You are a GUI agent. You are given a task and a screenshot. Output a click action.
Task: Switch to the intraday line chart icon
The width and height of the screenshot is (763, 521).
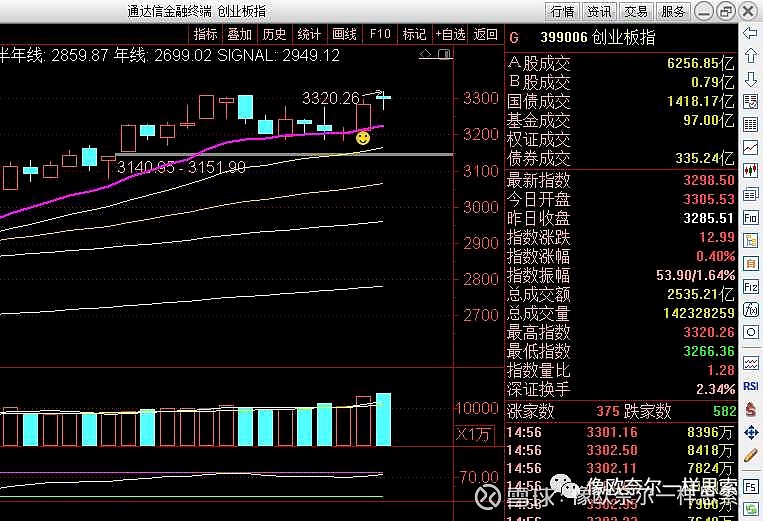[750, 147]
